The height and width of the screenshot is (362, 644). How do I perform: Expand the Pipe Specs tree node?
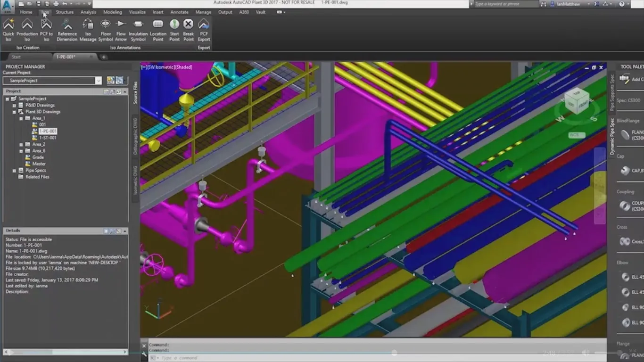(x=14, y=170)
